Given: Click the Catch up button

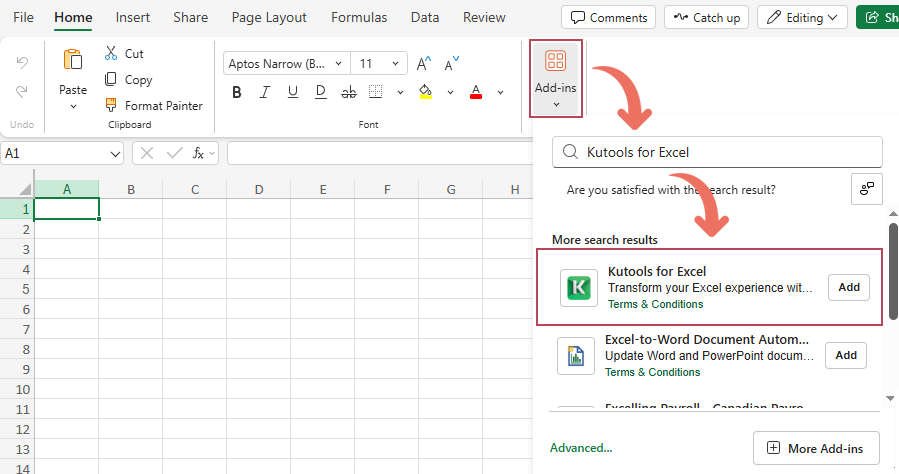Looking at the screenshot, I should click(x=707, y=18).
